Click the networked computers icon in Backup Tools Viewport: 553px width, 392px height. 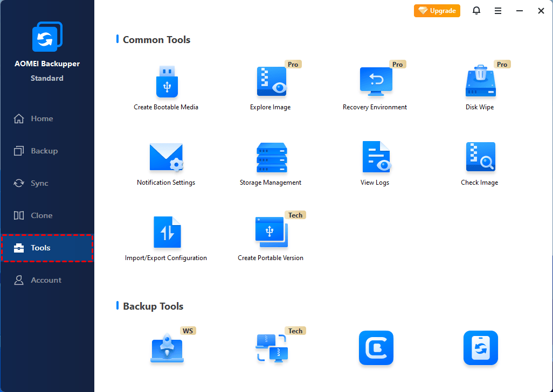tap(272, 348)
